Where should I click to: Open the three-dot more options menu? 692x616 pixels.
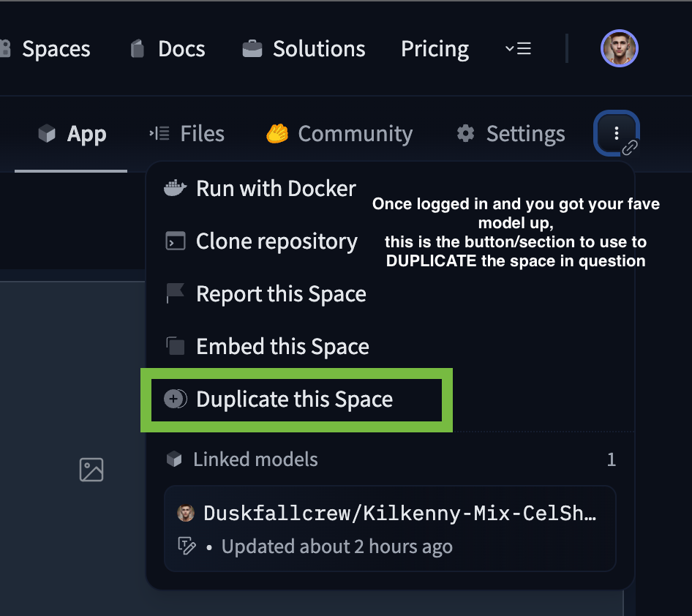[x=616, y=133]
